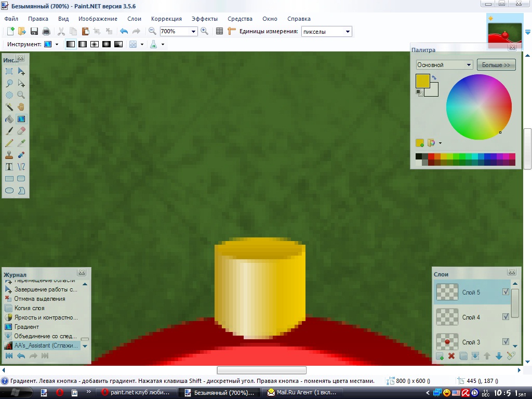Image resolution: width=532 pixels, height=399 pixels.
Task: Choose radial gradient type
Action: (x=107, y=44)
